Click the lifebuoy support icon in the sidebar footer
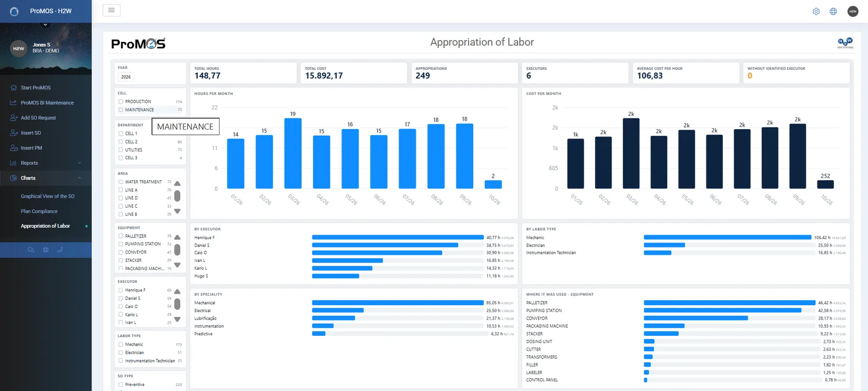This screenshot has width=868, height=391. [45, 250]
